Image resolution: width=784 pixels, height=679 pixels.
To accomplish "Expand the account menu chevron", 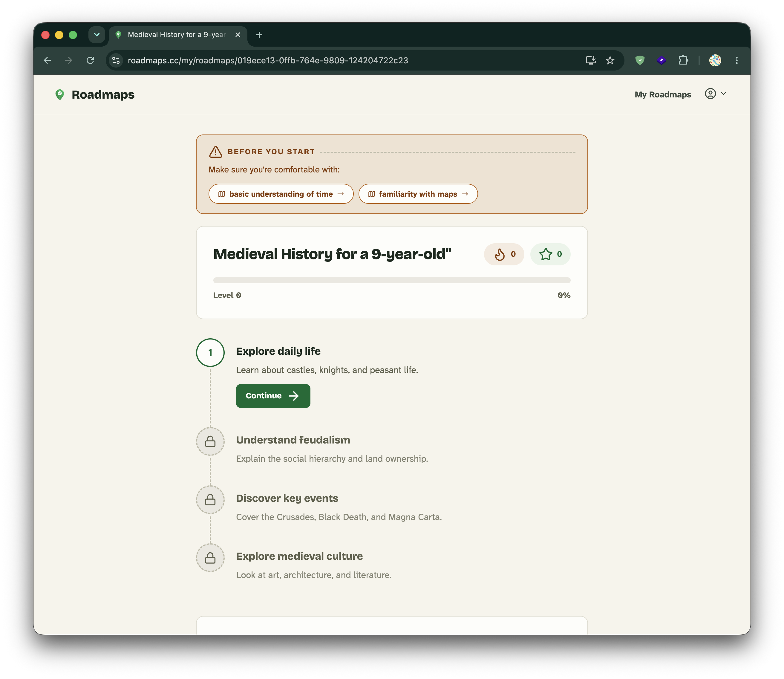I will [x=723, y=94].
